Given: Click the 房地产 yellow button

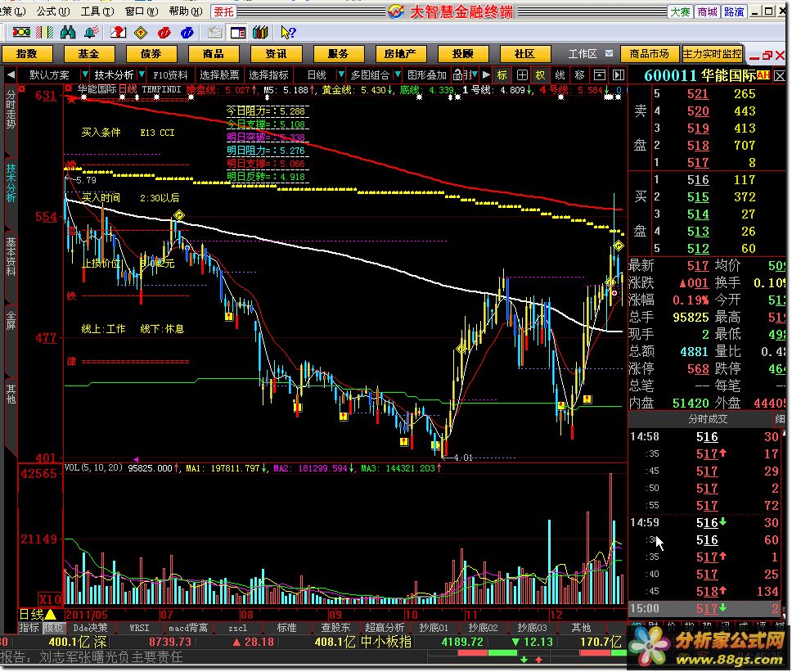Looking at the screenshot, I should 400,53.
